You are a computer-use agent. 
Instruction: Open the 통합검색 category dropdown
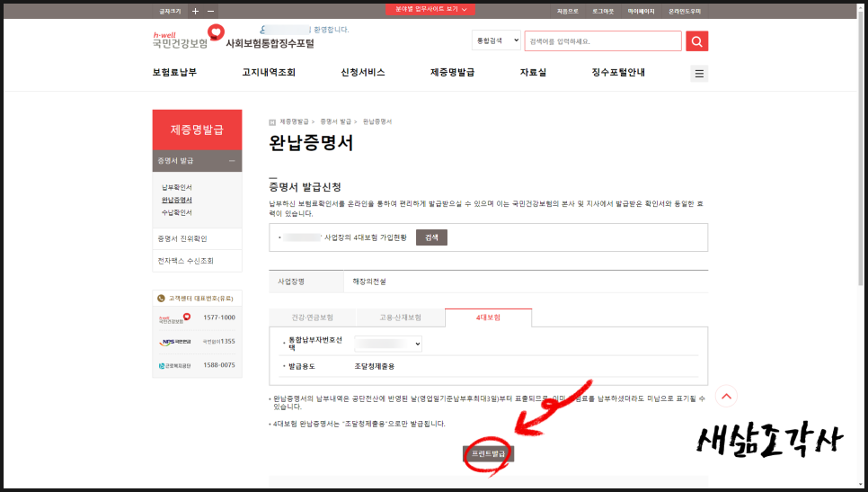point(496,40)
